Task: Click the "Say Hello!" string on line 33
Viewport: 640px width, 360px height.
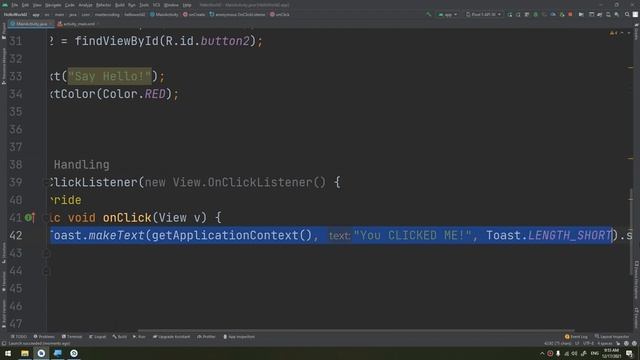Action: coord(110,76)
